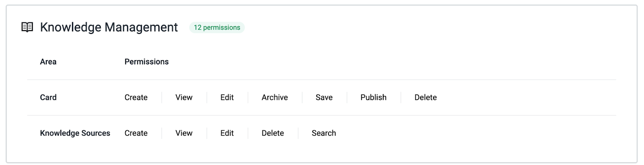Select Save permission for Card
Screen dimensions: 644x165
coord(324,97)
